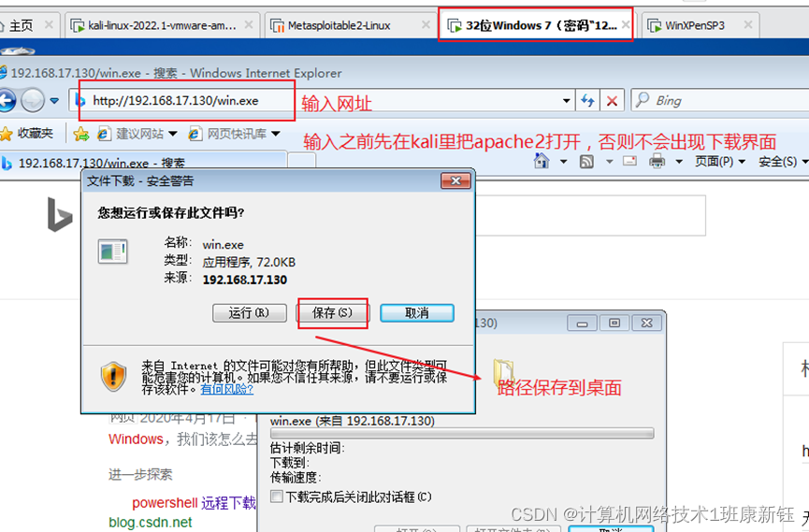Screen dimensions: 809x532
Task: Close the 文件下载 security warning dialog
Action: click(x=455, y=180)
